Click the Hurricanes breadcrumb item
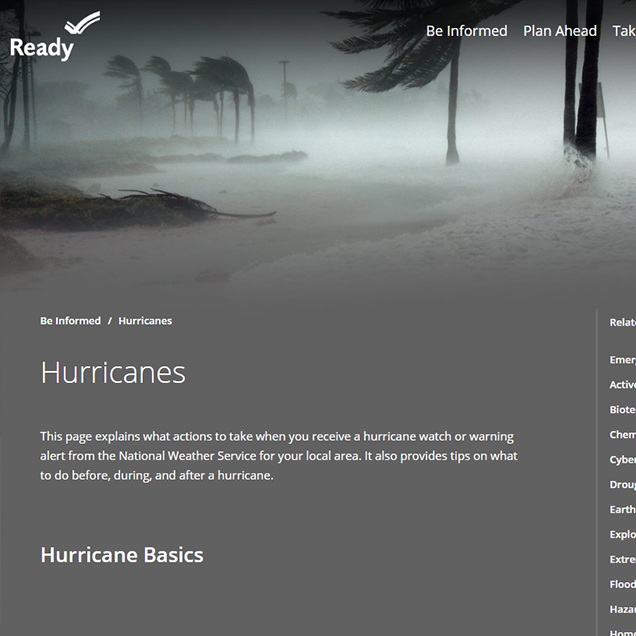The image size is (636, 636). pos(145,321)
